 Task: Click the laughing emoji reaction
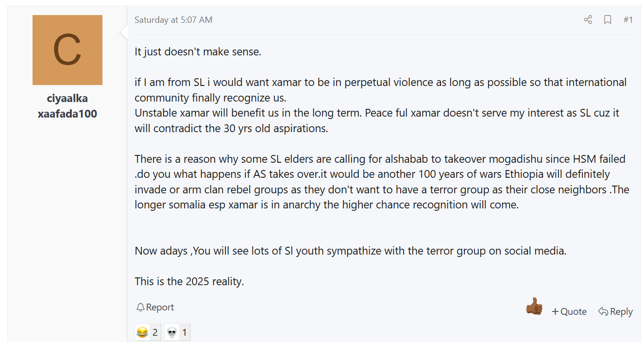[x=142, y=332]
